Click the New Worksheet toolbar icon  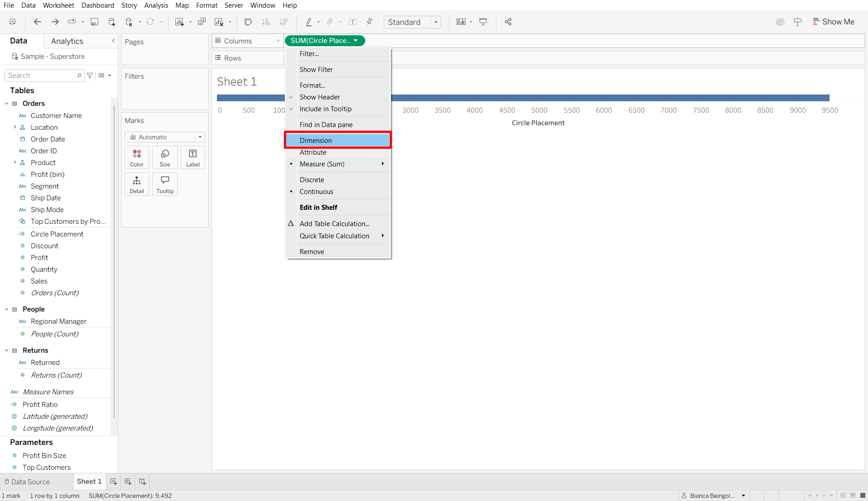[179, 22]
